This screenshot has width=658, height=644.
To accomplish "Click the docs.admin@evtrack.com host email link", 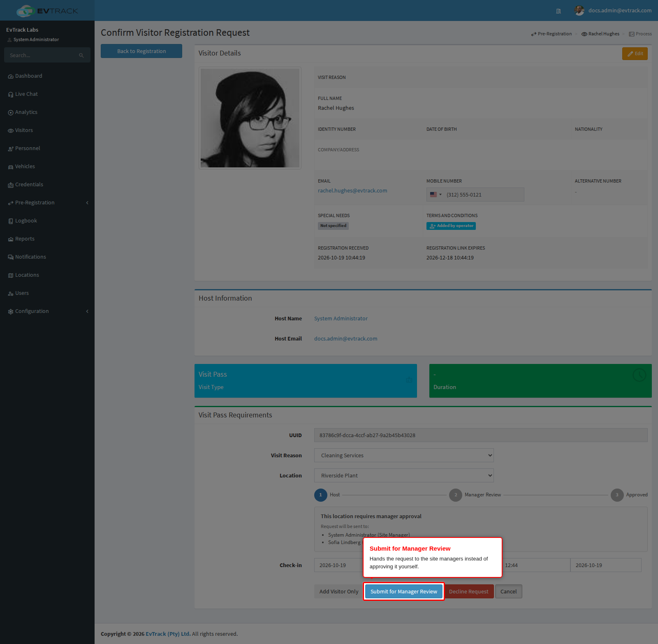I will coord(346,338).
